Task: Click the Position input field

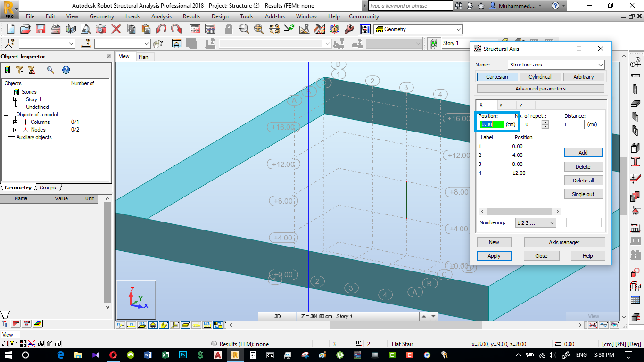Action: pyautogui.click(x=492, y=124)
